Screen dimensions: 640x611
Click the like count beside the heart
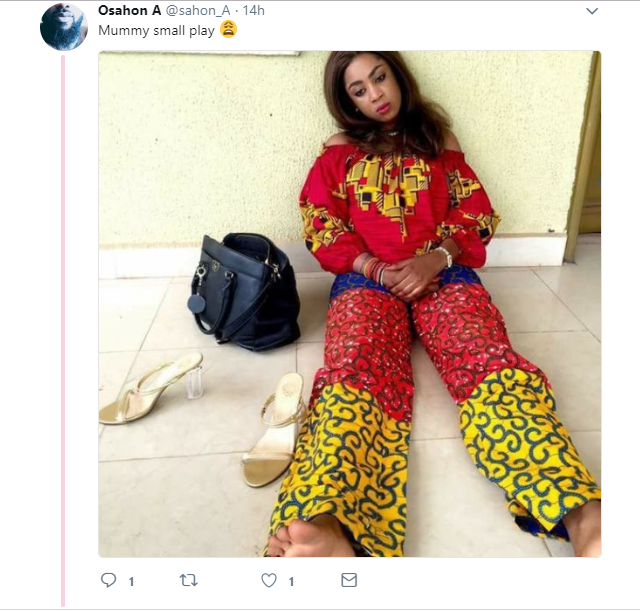click(x=291, y=581)
